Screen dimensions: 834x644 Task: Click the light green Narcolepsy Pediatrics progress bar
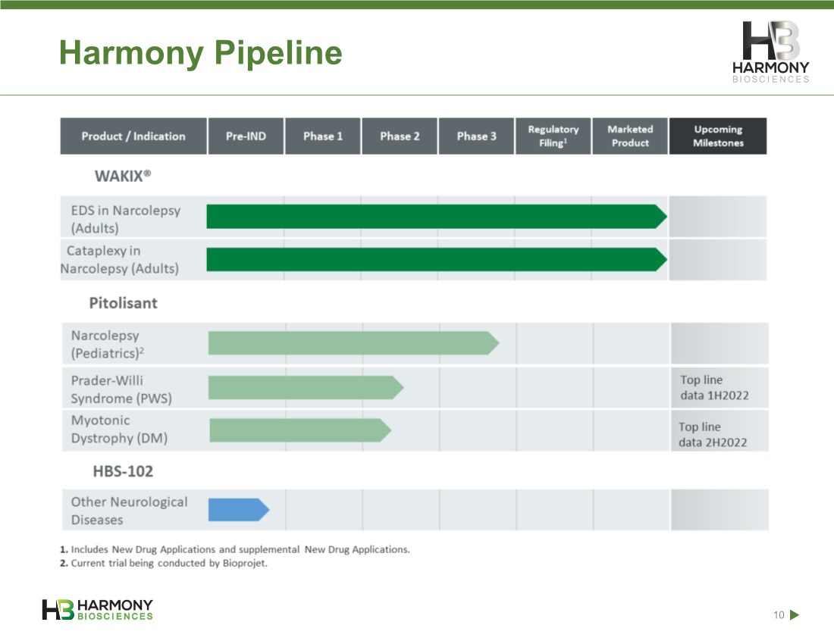(354, 342)
